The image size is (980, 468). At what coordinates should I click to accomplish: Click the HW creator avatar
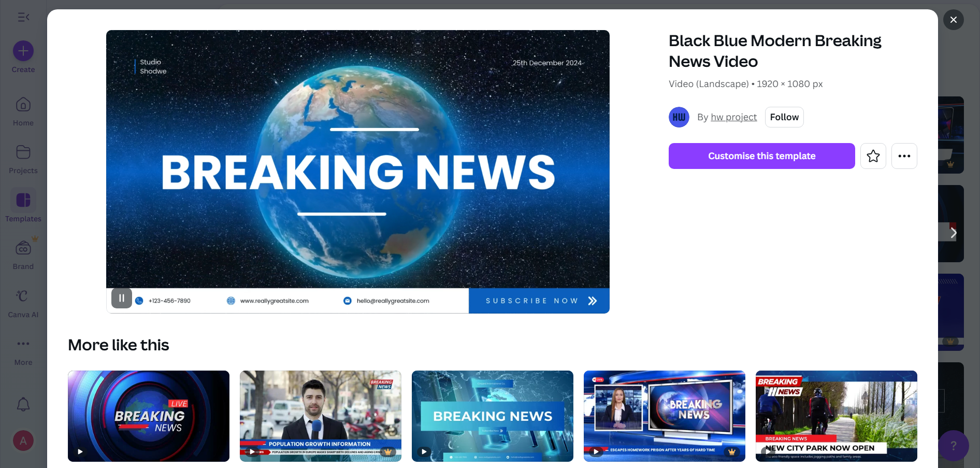679,117
